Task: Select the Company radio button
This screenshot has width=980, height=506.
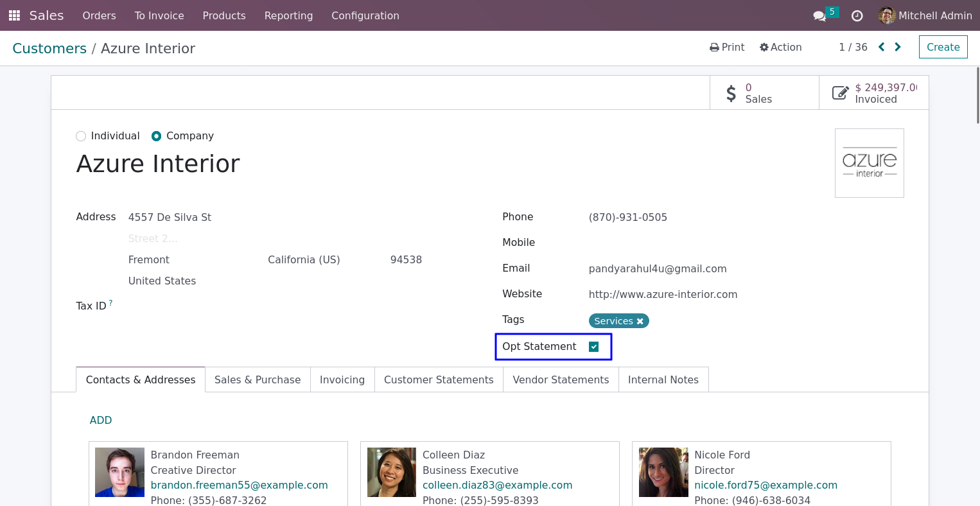Action: pos(156,136)
